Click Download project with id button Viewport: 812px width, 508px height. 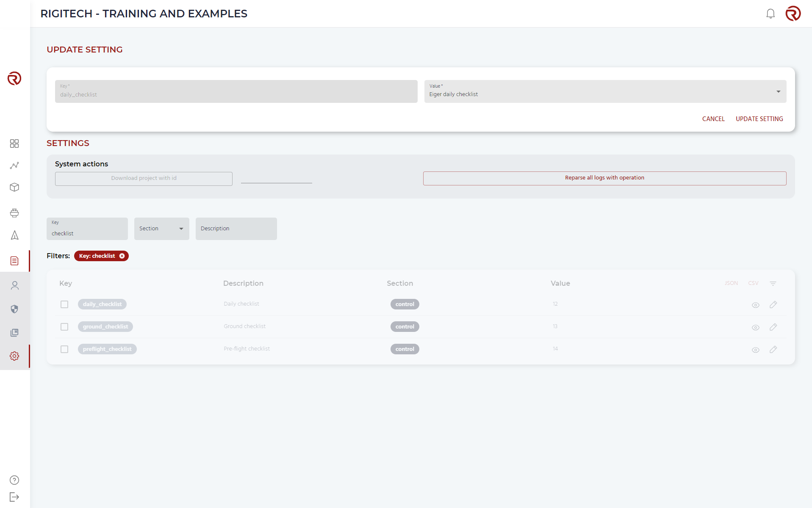(144, 178)
